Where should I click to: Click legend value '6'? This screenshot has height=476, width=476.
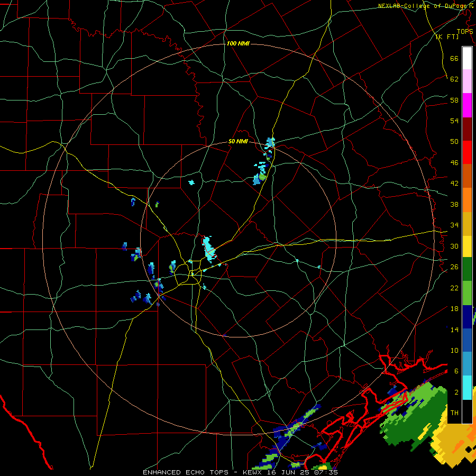click(456, 371)
